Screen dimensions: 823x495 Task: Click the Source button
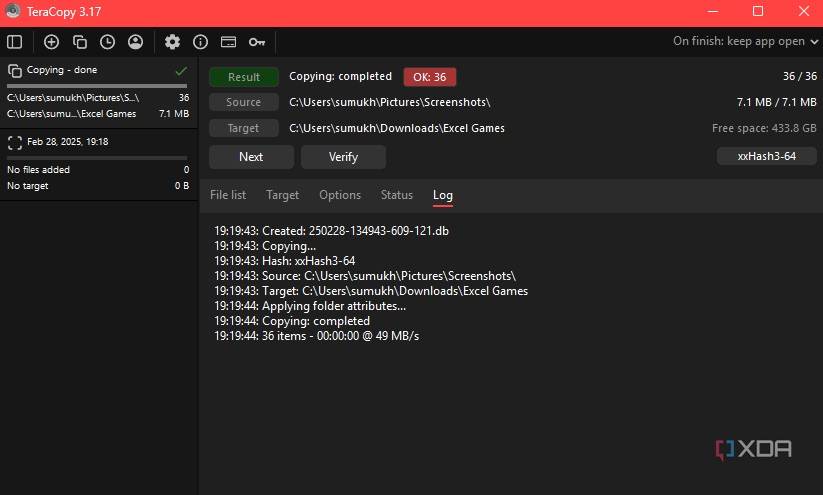pyautogui.click(x=244, y=102)
